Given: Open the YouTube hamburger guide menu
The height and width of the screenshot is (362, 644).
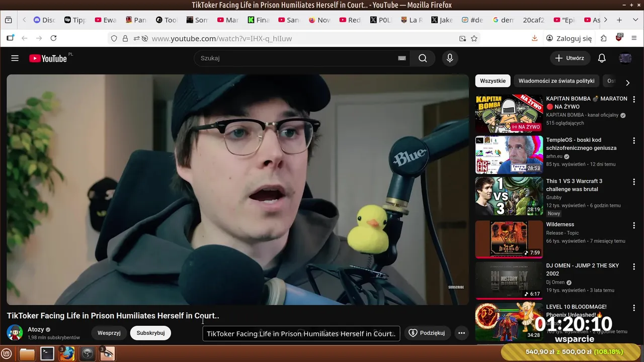Looking at the screenshot, I should click(15, 58).
